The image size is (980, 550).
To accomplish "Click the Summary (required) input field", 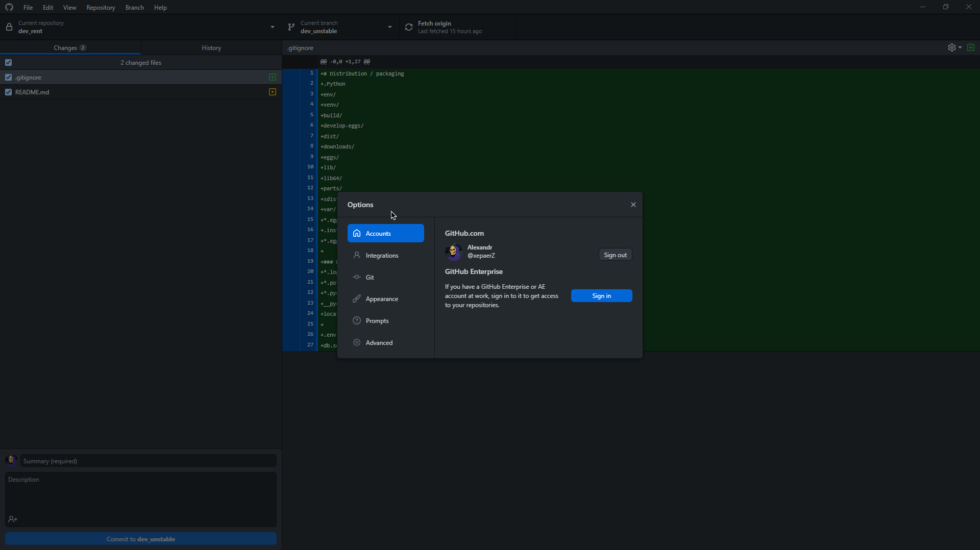I will [149, 461].
